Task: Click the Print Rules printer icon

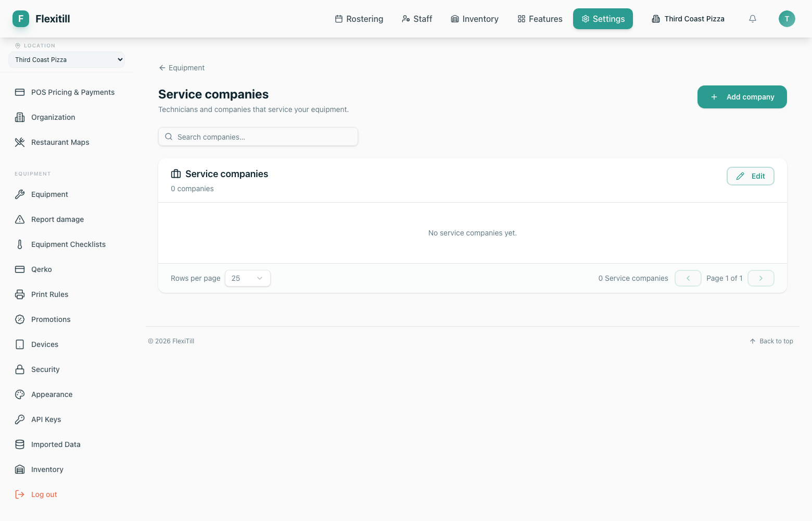Action: tap(20, 294)
